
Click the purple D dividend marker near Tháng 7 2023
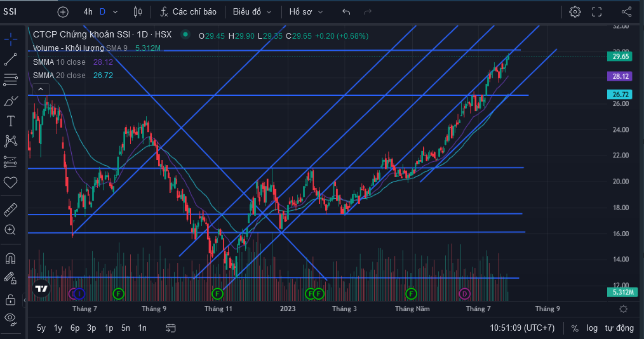coord(464,294)
